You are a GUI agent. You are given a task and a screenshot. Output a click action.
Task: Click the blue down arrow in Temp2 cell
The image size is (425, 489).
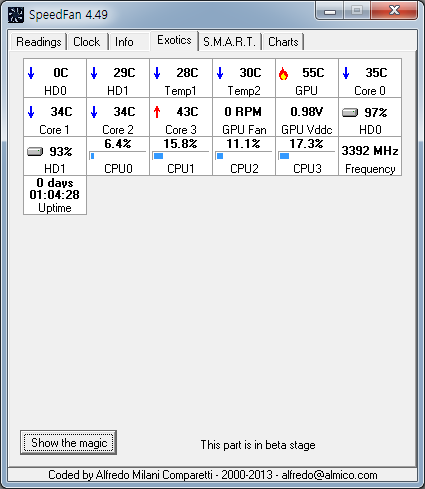click(220, 73)
